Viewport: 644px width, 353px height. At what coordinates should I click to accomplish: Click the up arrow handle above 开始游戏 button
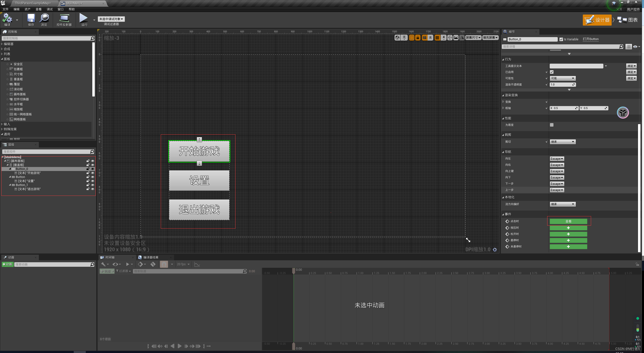pos(199,139)
